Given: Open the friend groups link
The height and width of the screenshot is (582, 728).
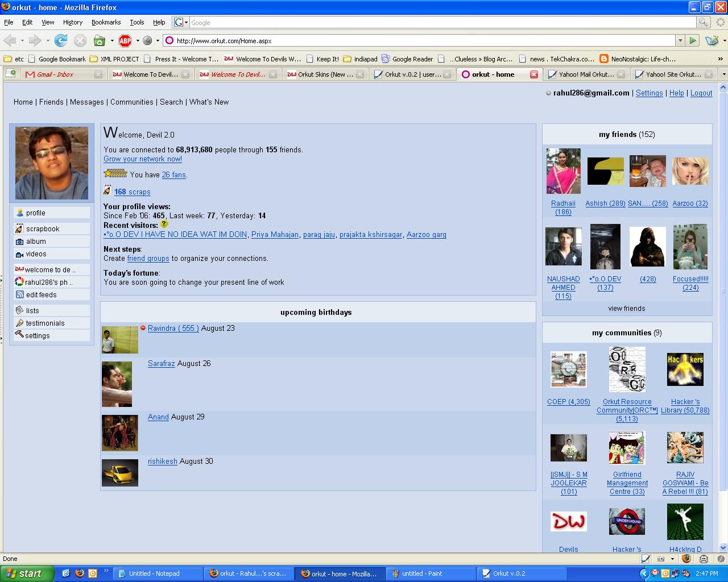Looking at the screenshot, I should [148, 259].
